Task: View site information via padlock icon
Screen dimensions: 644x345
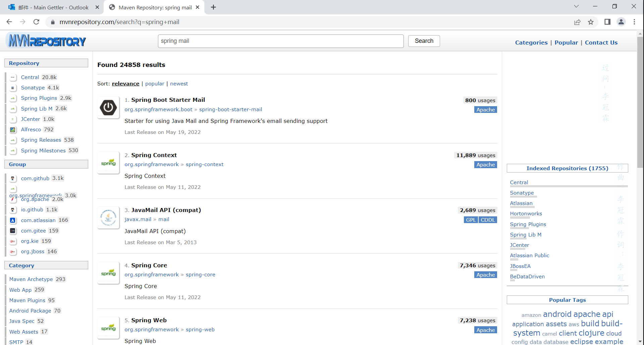Action: click(x=52, y=22)
